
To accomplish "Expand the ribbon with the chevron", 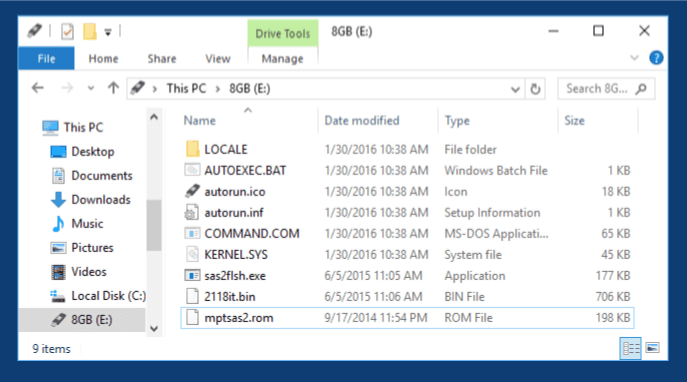I will point(634,58).
